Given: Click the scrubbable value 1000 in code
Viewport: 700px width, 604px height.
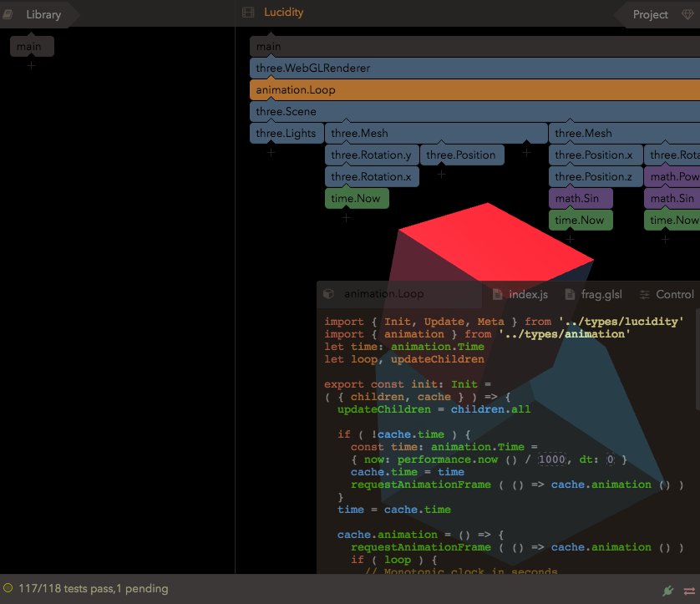Looking at the screenshot, I should click(x=552, y=459).
